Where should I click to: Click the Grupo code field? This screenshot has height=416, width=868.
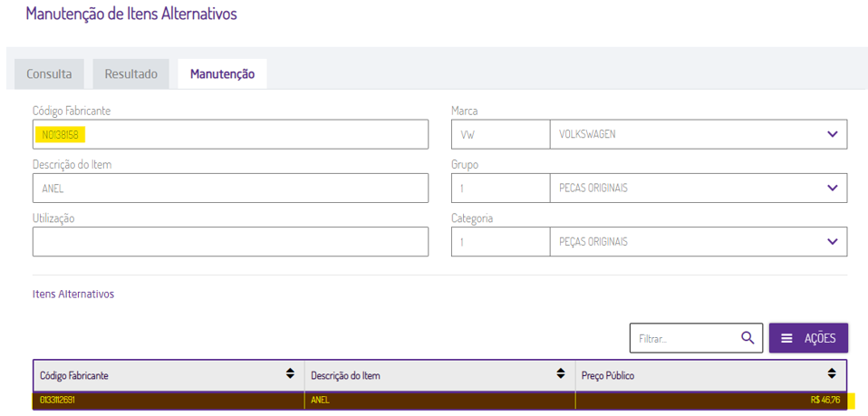pos(500,188)
